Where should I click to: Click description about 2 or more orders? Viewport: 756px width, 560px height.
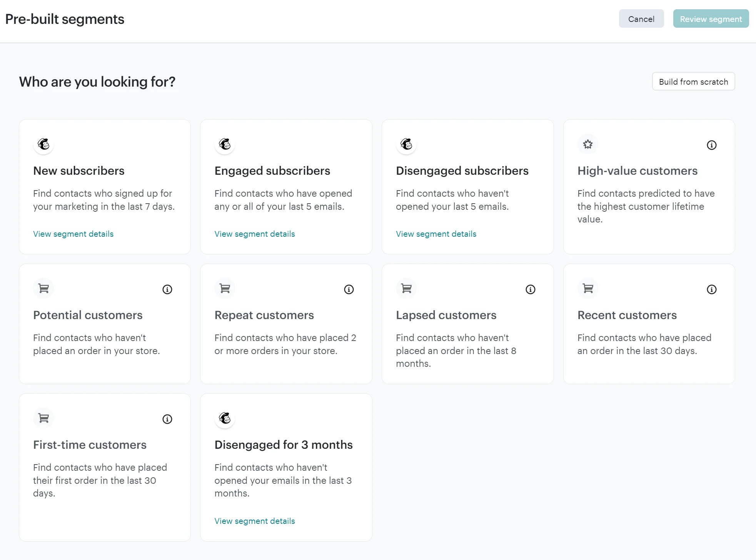[285, 344]
